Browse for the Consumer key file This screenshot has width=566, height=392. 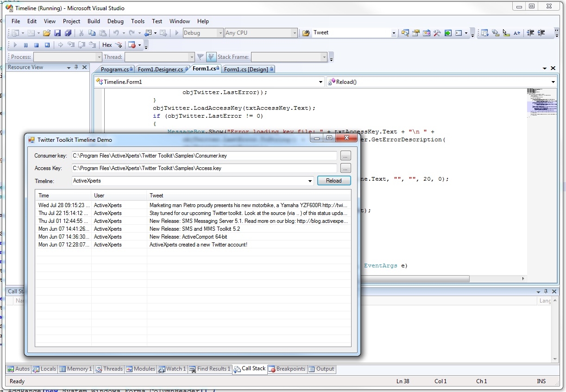(346, 156)
